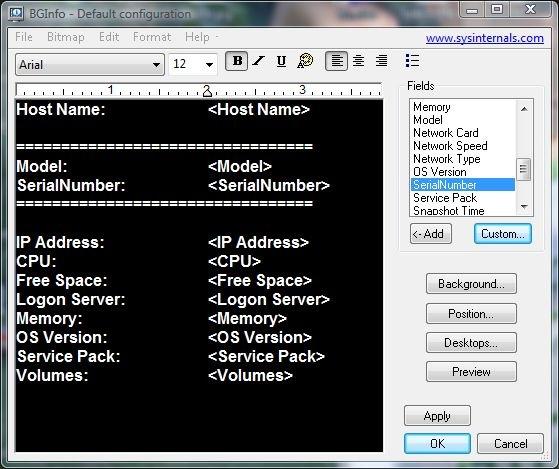Viewport: 559px width, 469px height.
Task: Click the <Logon Server> placeholder in editor
Action: [269, 299]
